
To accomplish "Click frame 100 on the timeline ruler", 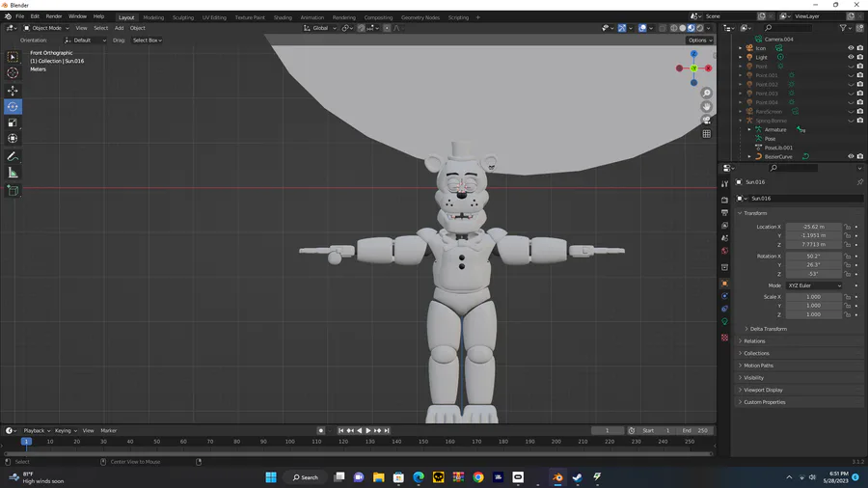I will click(289, 442).
